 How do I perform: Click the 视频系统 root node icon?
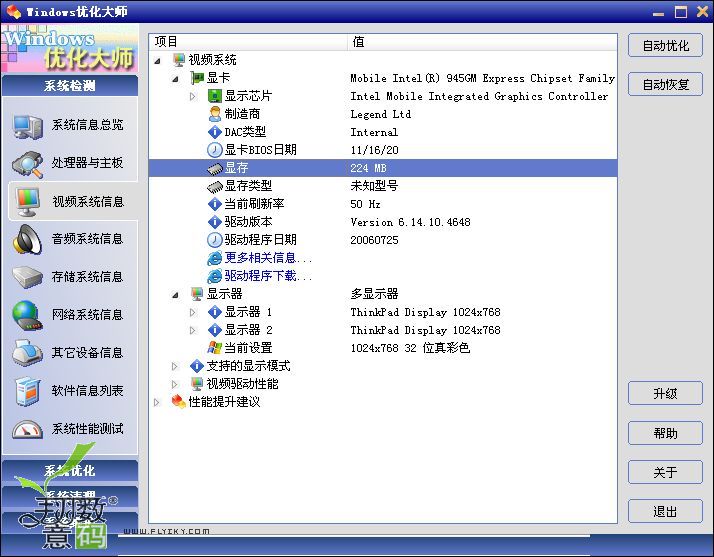click(178, 60)
